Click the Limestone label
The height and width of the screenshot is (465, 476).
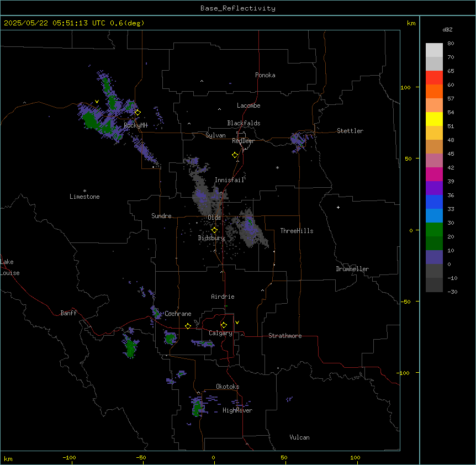pos(84,197)
